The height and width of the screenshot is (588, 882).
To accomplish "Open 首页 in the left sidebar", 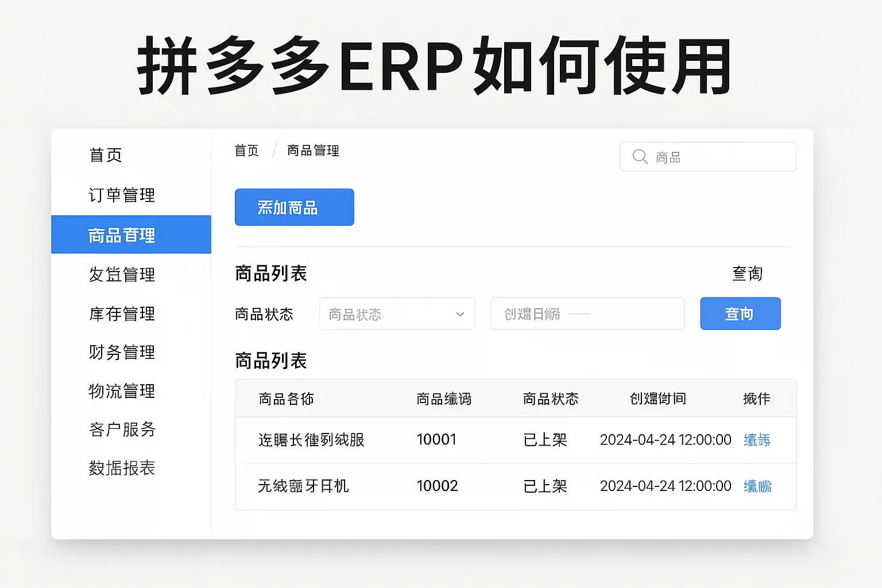I will click(106, 155).
